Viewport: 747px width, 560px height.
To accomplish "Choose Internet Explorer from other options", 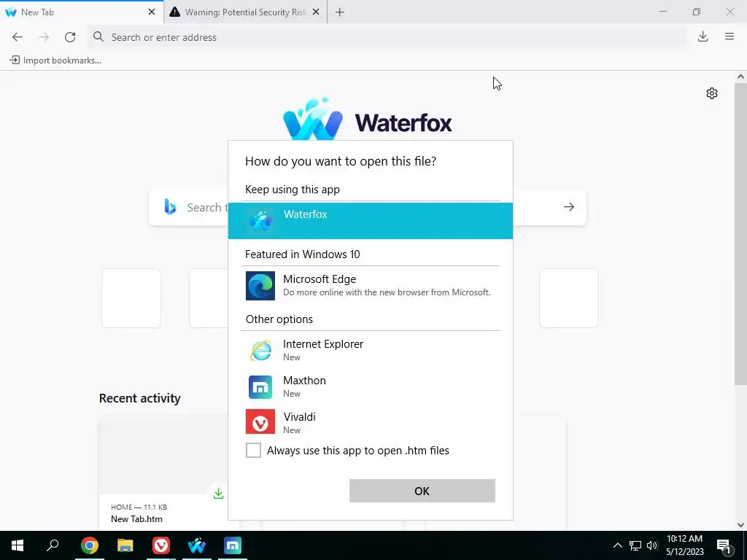I will 371,351.
